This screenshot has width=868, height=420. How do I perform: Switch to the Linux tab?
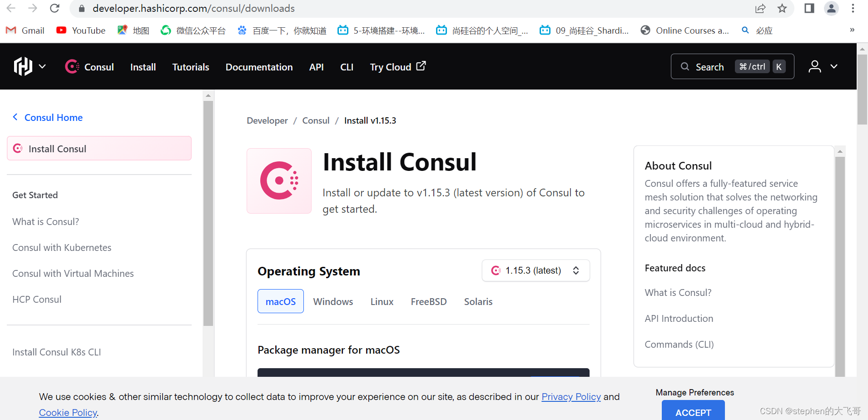[x=382, y=301]
